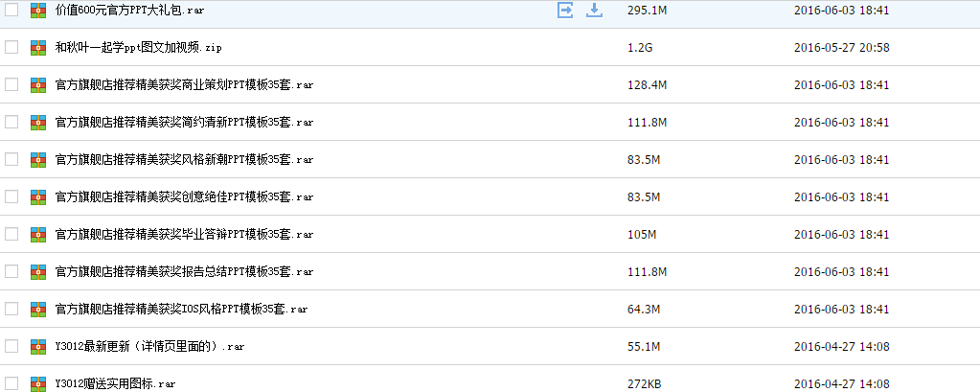Click the download icon for 价值600元官方PPT大礼包.rar
This screenshot has width=980, height=392.
(594, 10)
